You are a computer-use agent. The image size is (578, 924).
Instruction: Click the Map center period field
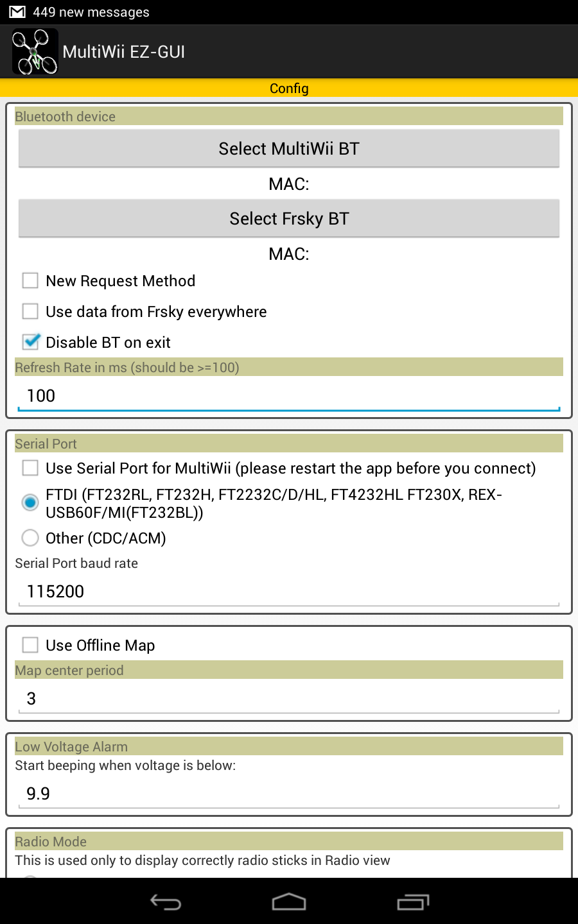(x=289, y=698)
